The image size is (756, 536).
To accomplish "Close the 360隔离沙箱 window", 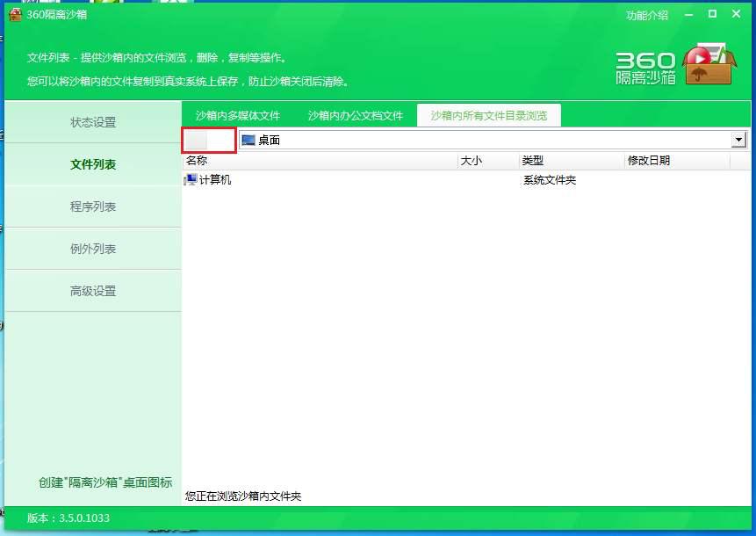I will click(x=736, y=14).
